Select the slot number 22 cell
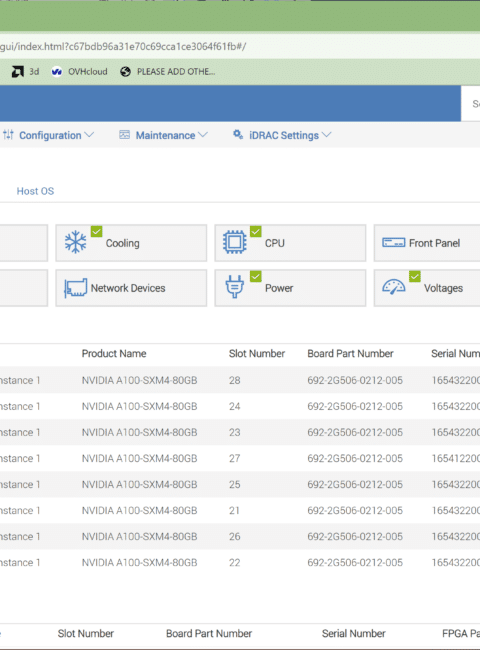The image size is (480, 650). tap(235, 563)
